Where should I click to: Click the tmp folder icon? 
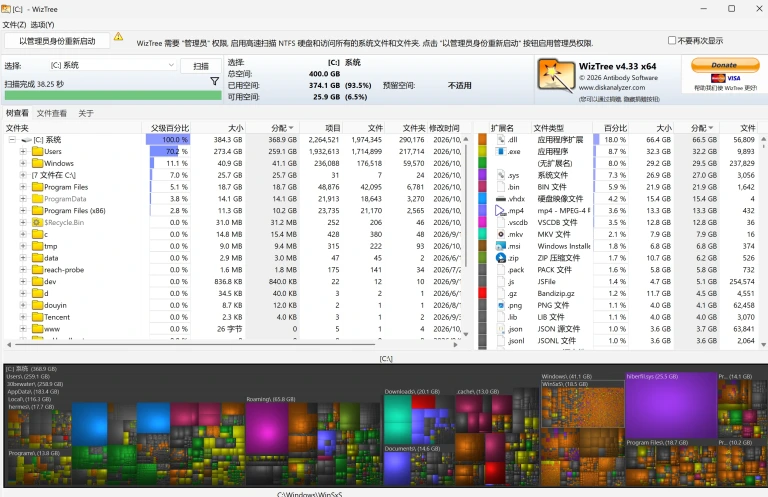click(x=38, y=246)
